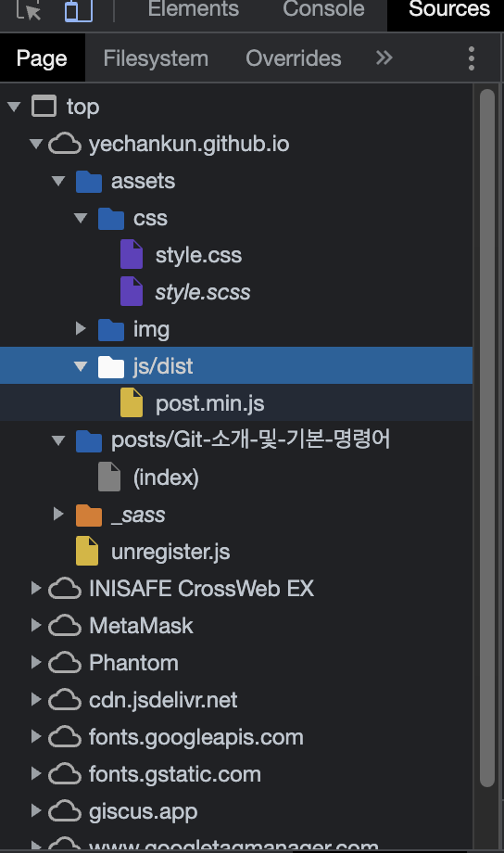Activate the inspect element picker icon

pyautogui.click(x=29, y=10)
